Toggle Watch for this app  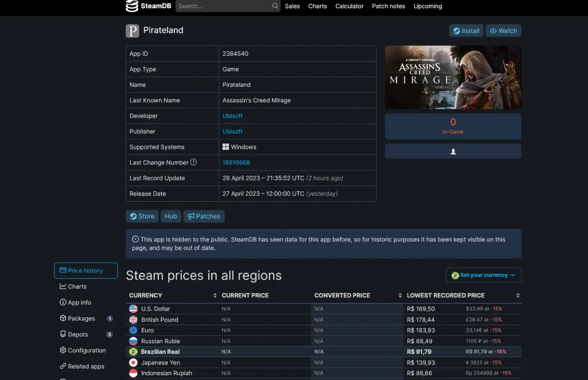click(503, 31)
